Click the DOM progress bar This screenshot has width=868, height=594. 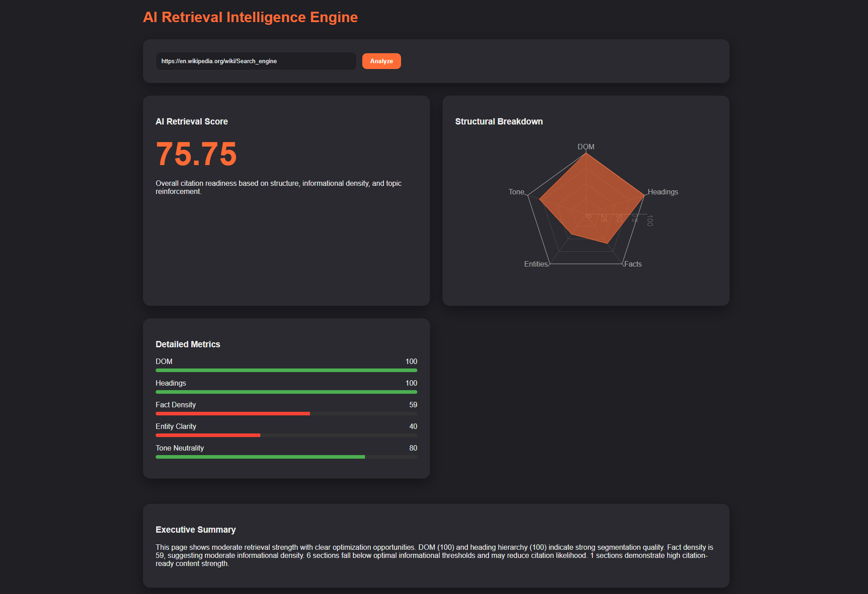click(x=286, y=370)
